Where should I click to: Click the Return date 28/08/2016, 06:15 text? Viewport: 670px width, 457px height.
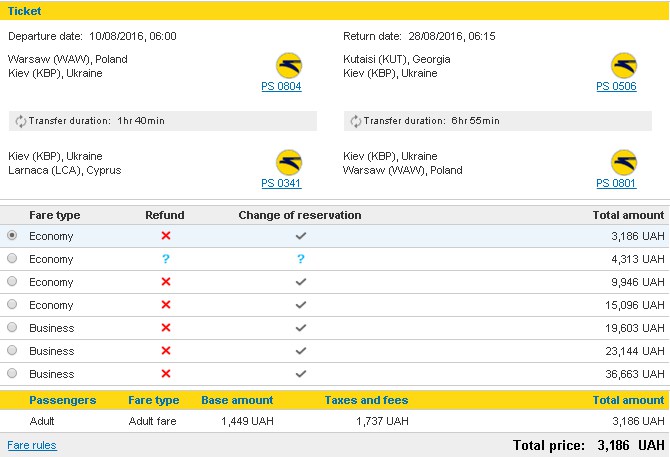(419, 36)
